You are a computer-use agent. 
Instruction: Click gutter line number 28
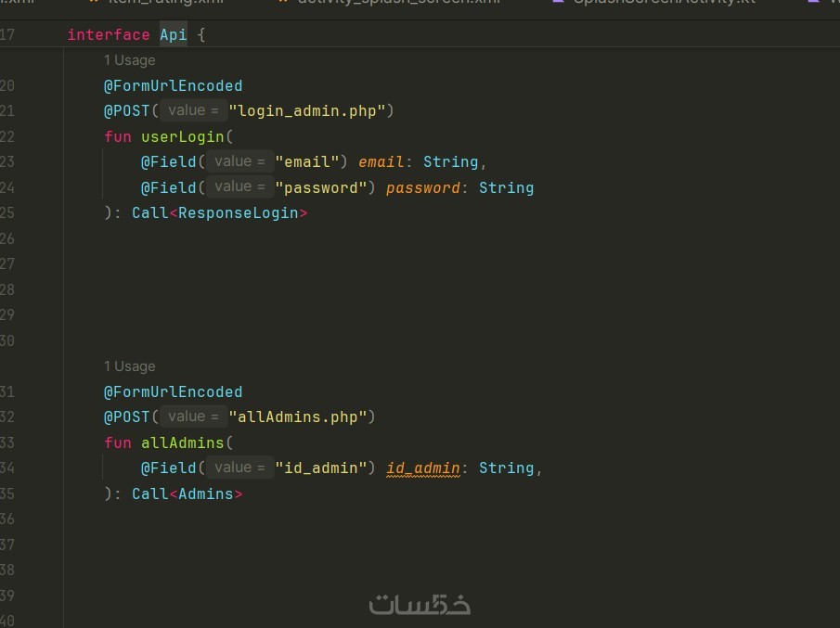[x=7, y=289]
